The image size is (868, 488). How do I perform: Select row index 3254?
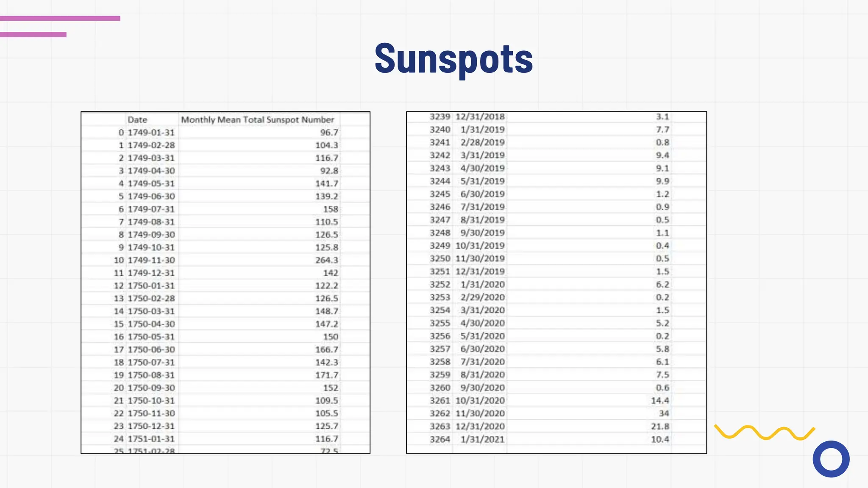click(x=440, y=310)
